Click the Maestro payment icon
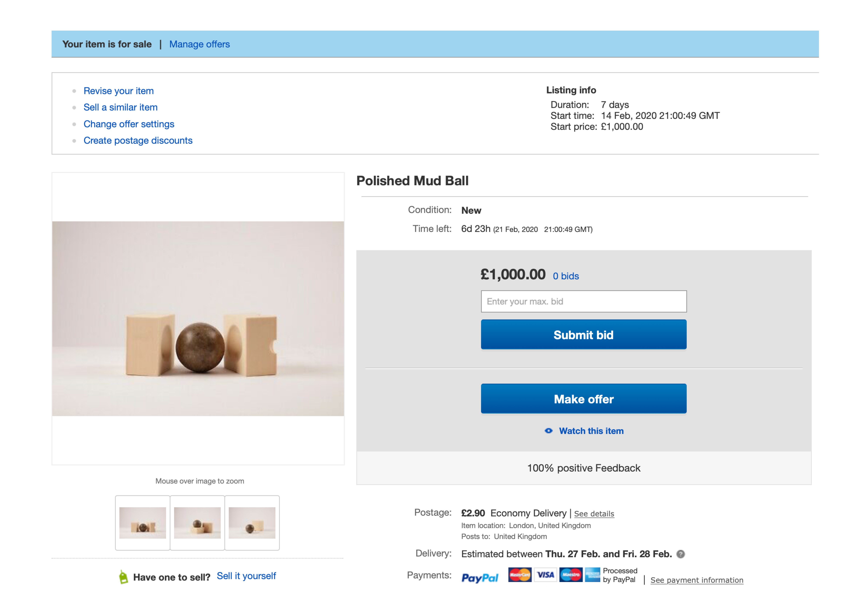 571,575
